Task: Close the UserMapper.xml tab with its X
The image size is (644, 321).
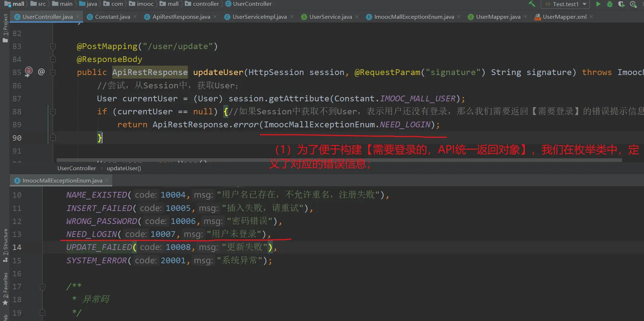Action: tap(591, 17)
